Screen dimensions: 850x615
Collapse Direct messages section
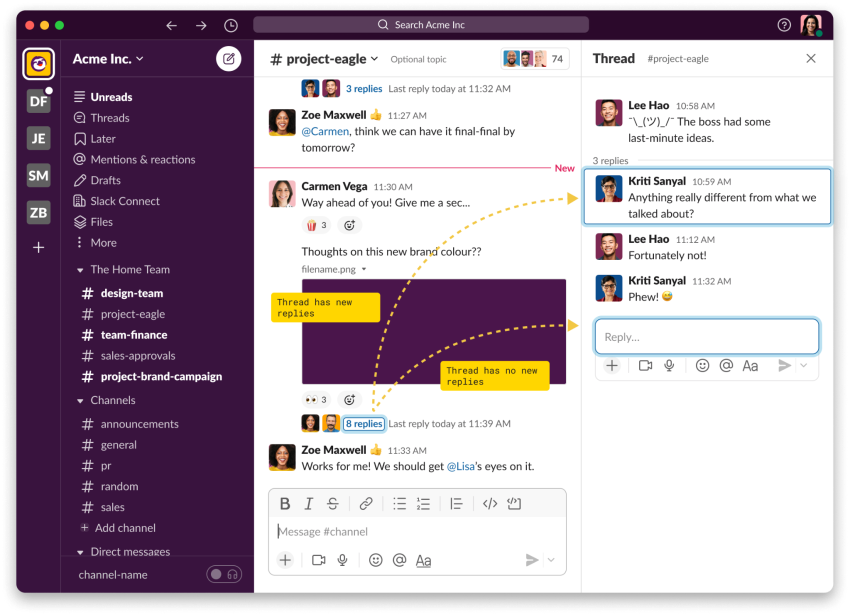point(80,553)
